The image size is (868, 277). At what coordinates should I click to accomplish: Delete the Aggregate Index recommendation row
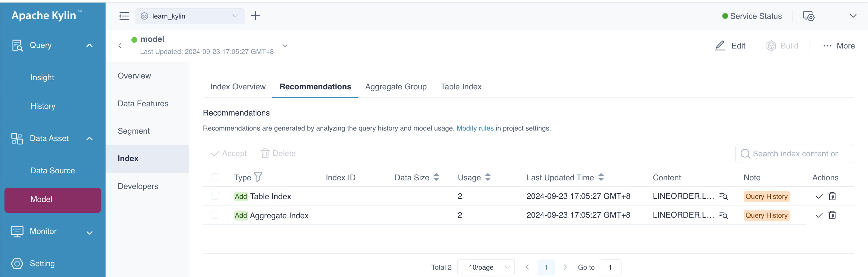832,215
